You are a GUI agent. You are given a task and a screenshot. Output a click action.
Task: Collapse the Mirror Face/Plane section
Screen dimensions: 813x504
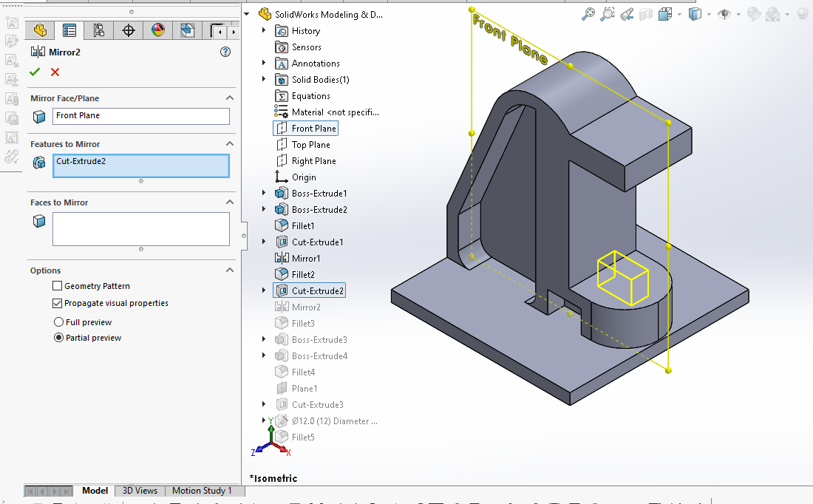pyautogui.click(x=229, y=98)
